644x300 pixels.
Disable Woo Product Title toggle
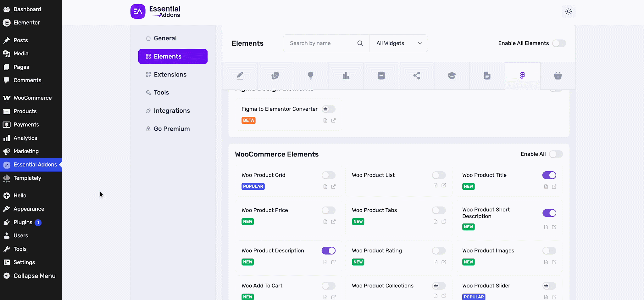[549, 175]
